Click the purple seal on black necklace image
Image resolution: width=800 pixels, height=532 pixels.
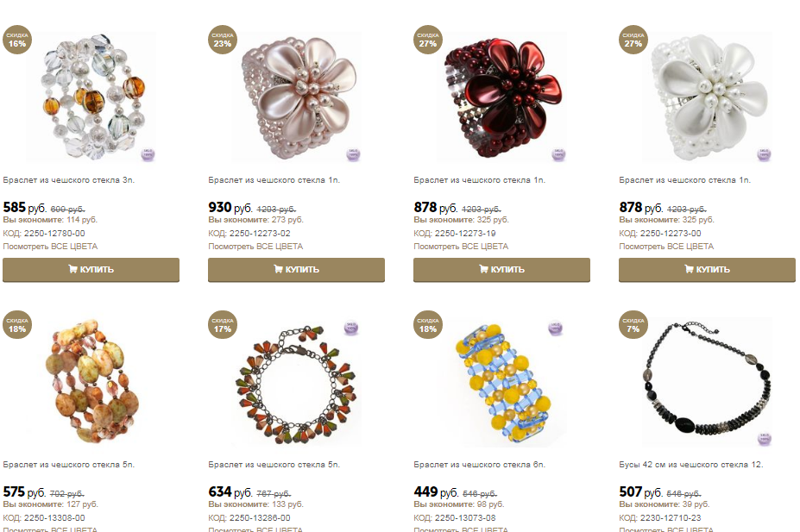[764, 438]
